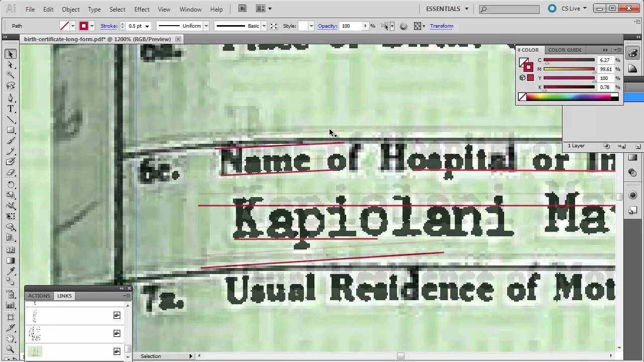Collapse the Actions/Links panel to icons

[x=121, y=288]
